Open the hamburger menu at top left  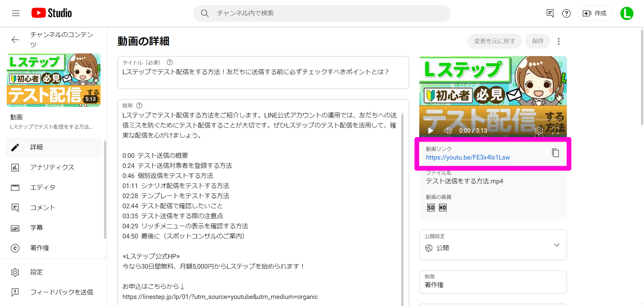point(15,13)
